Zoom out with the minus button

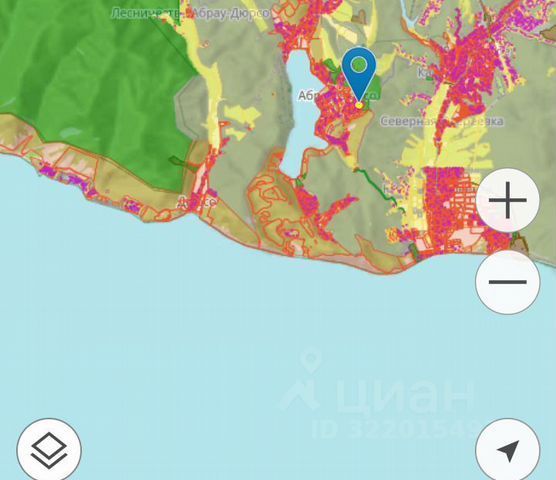507,282
